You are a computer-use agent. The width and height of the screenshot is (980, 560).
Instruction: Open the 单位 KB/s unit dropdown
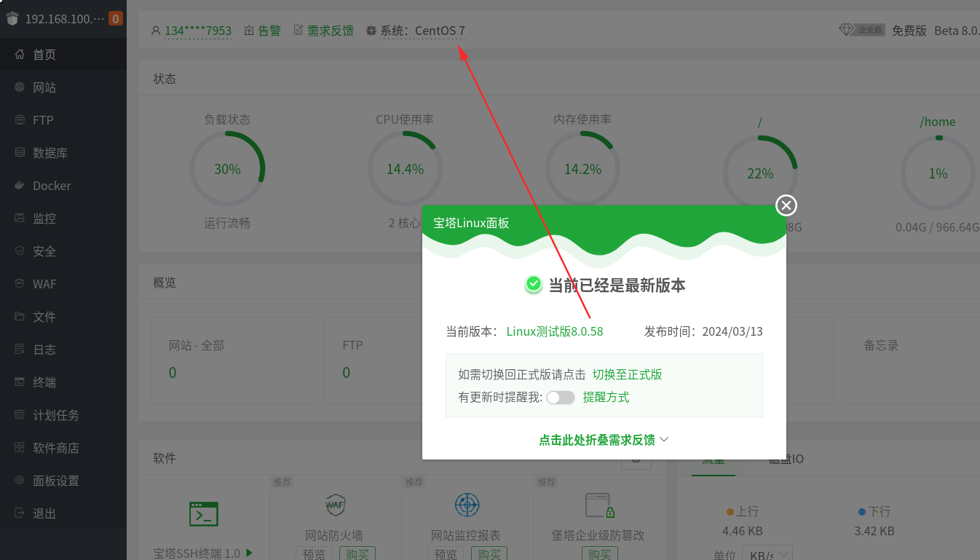point(767,553)
